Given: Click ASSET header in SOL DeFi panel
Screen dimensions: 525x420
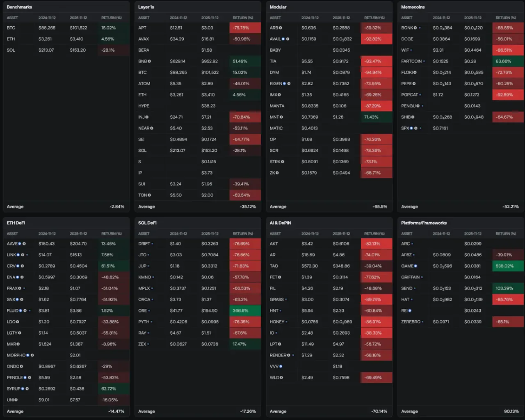Looking at the screenshot, I should (144, 234).
